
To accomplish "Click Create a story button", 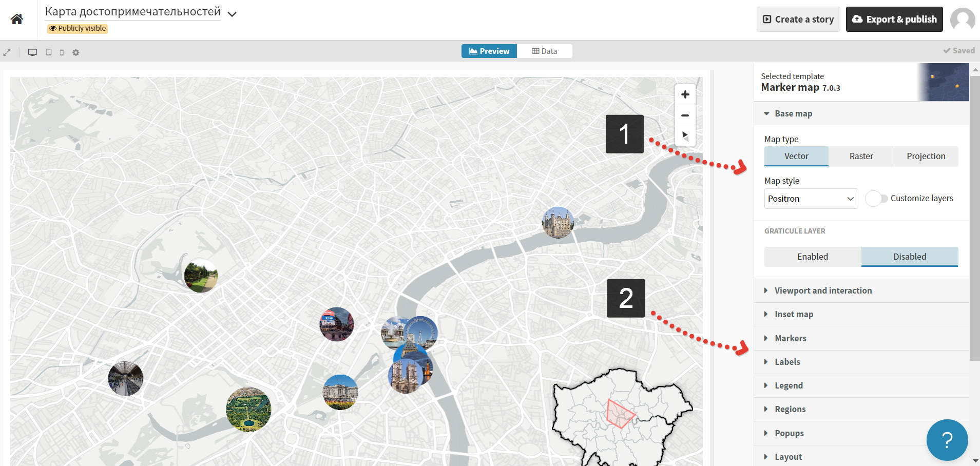I will [x=798, y=20].
